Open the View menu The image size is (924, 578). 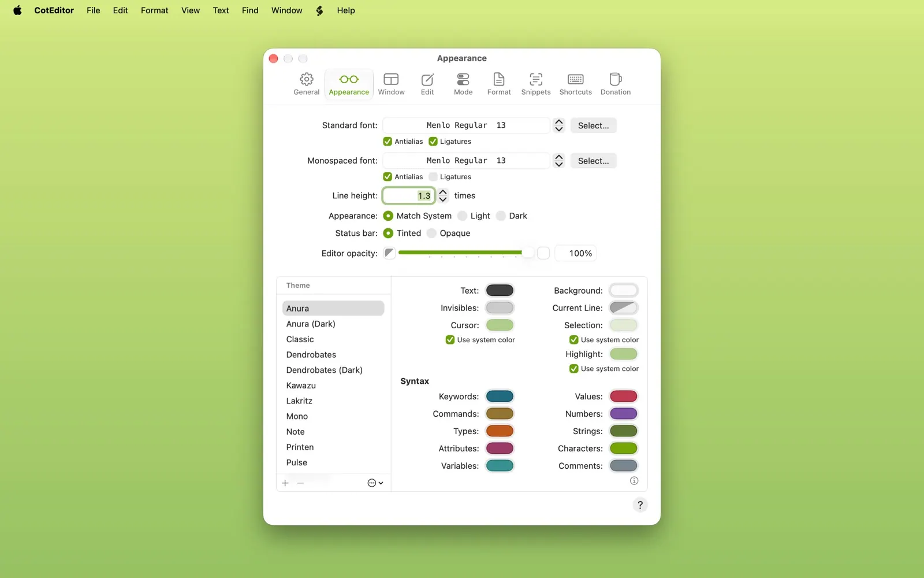click(191, 10)
